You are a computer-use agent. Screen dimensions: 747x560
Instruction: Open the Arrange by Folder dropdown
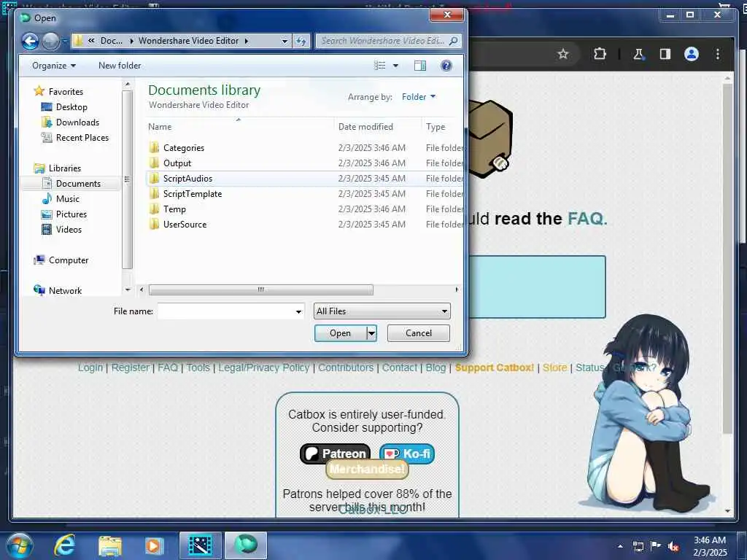(419, 97)
